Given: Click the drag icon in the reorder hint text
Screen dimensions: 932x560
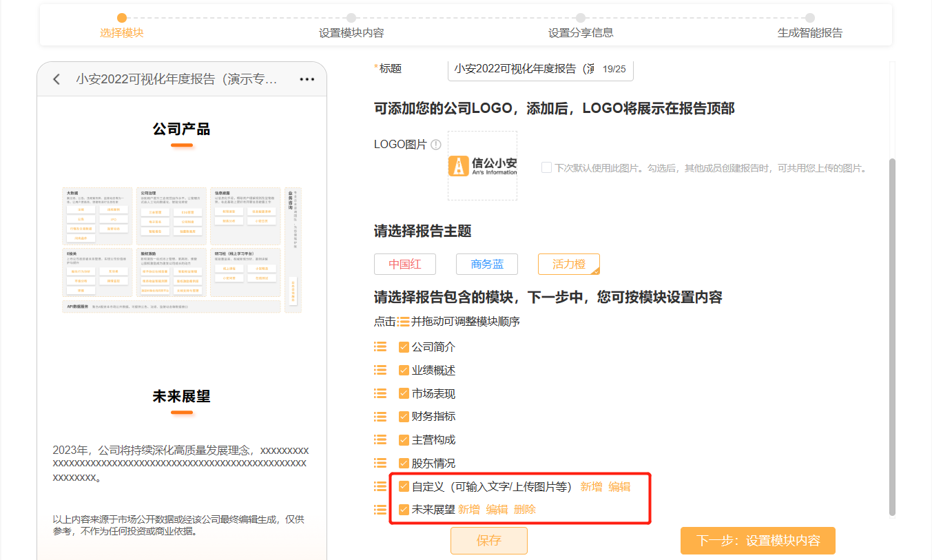Looking at the screenshot, I should 404,322.
